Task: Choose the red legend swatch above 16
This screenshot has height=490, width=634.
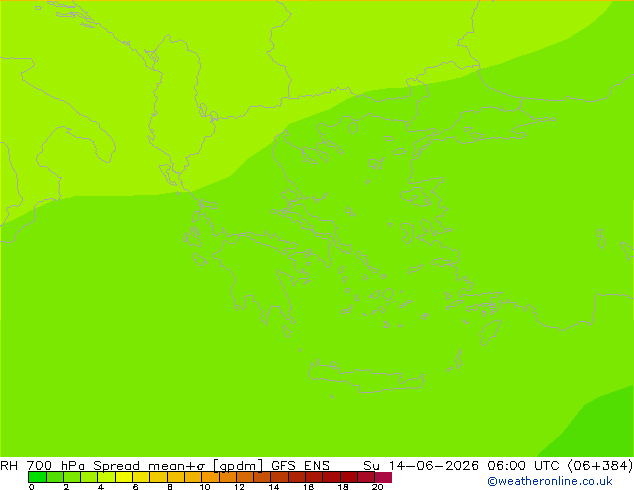Action: coord(314,477)
